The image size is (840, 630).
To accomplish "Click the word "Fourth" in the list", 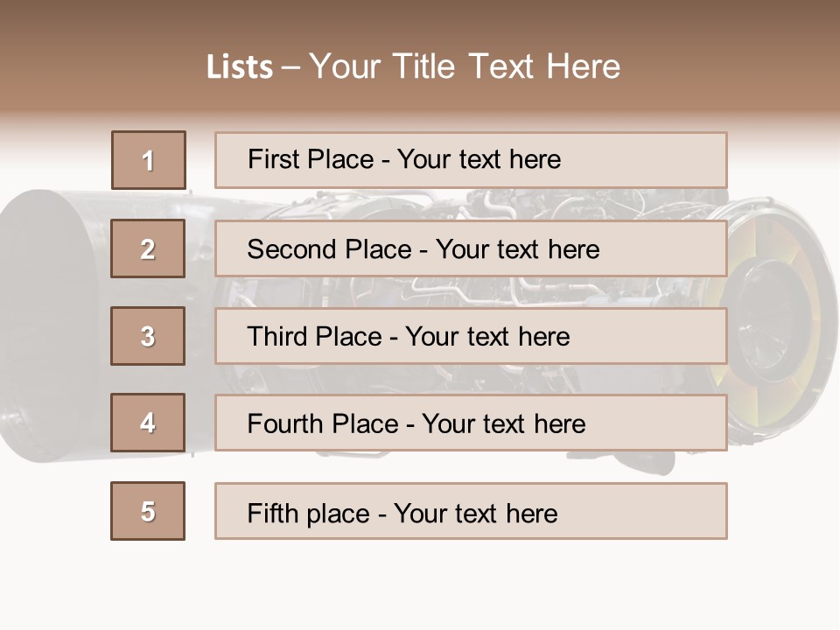I will click(285, 424).
